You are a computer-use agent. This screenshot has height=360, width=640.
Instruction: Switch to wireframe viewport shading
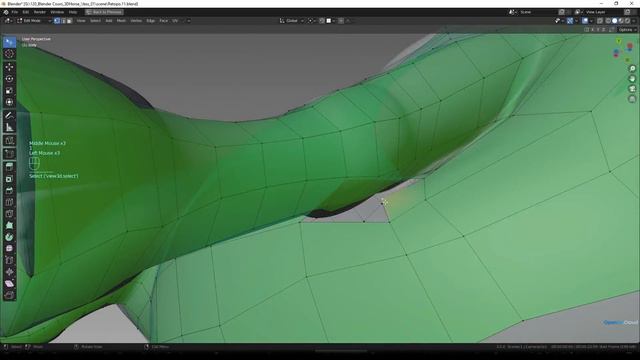point(608,21)
